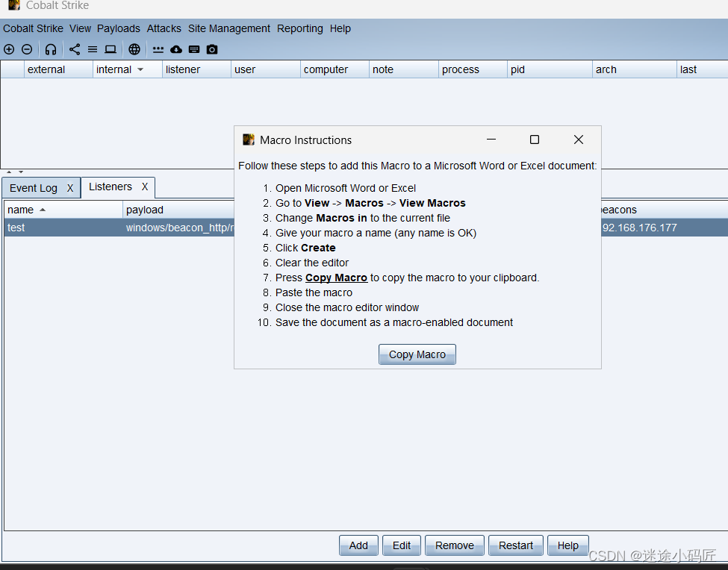Click the windows/beacon_http payload cell

[x=180, y=228]
